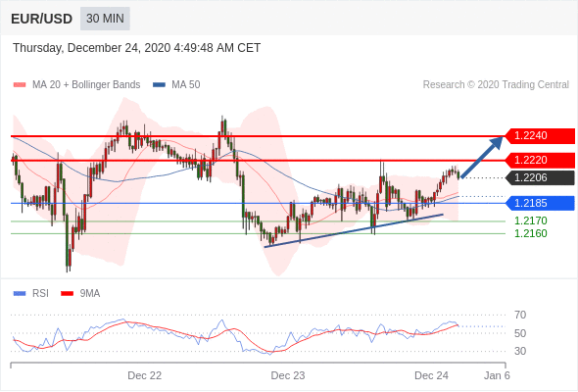The width and height of the screenshot is (578, 392).
Task: Click the 1.2240 resistance price tag
Action: point(540,135)
